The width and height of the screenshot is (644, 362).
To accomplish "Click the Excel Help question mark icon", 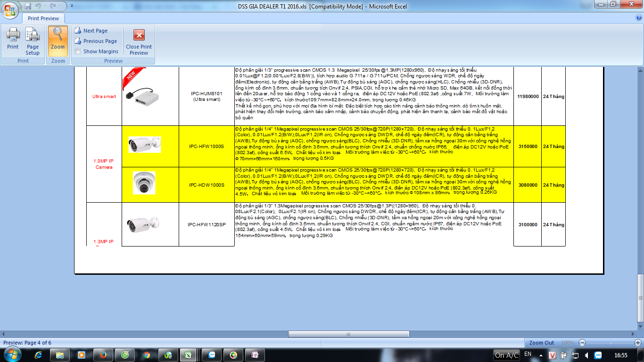I will pos(638,17).
